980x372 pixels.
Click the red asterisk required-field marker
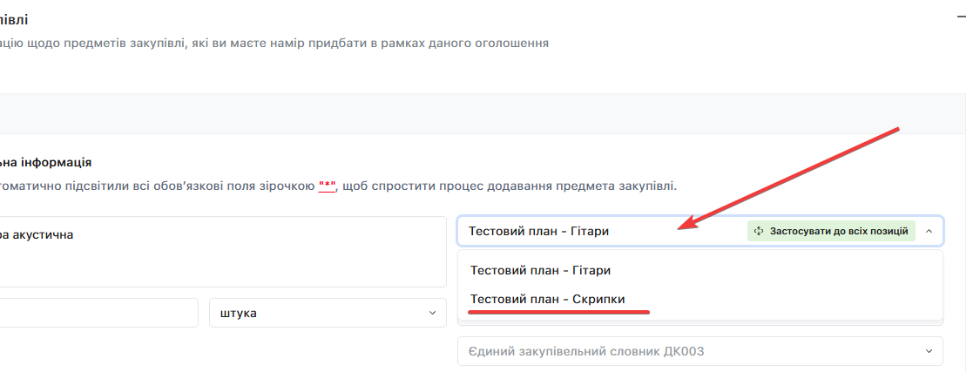328,186
